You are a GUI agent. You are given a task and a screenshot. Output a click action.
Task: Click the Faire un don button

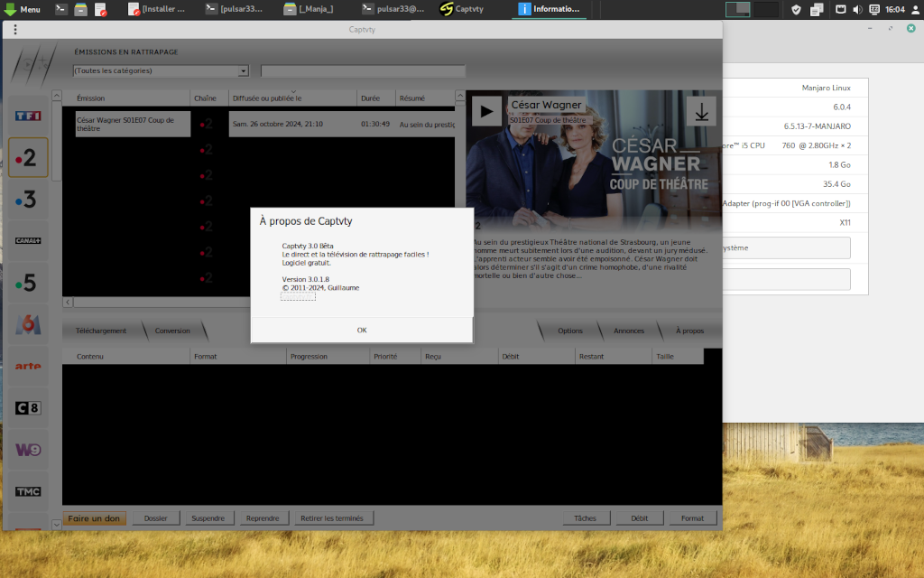click(x=94, y=517)
